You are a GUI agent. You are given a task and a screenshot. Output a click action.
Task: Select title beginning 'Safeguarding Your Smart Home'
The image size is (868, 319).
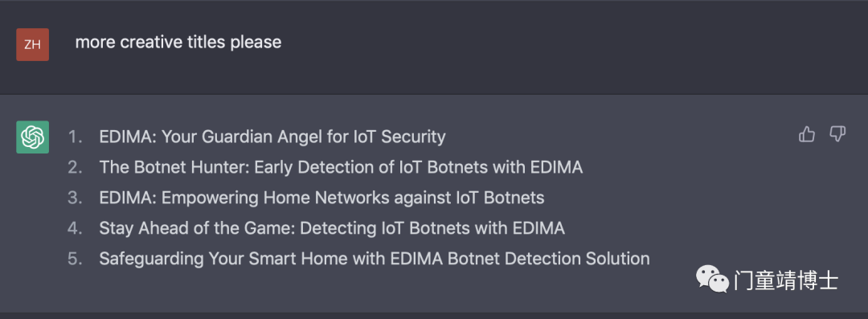click(375, 259)
